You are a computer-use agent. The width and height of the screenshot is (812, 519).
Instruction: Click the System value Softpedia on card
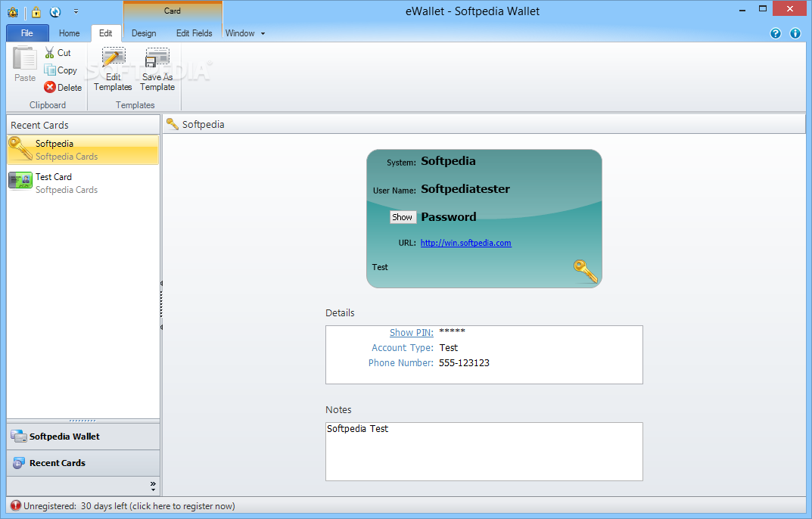point(448,161)
